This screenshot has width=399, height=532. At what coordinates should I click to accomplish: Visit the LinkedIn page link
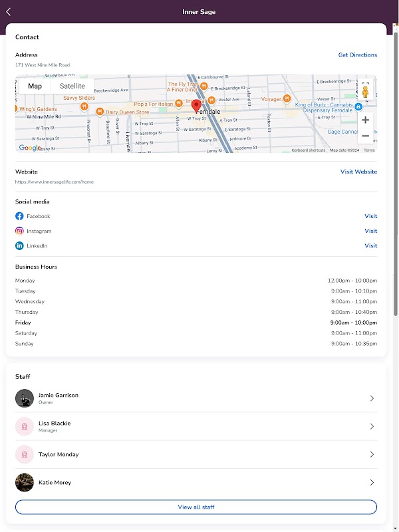(x=371, y=245)
